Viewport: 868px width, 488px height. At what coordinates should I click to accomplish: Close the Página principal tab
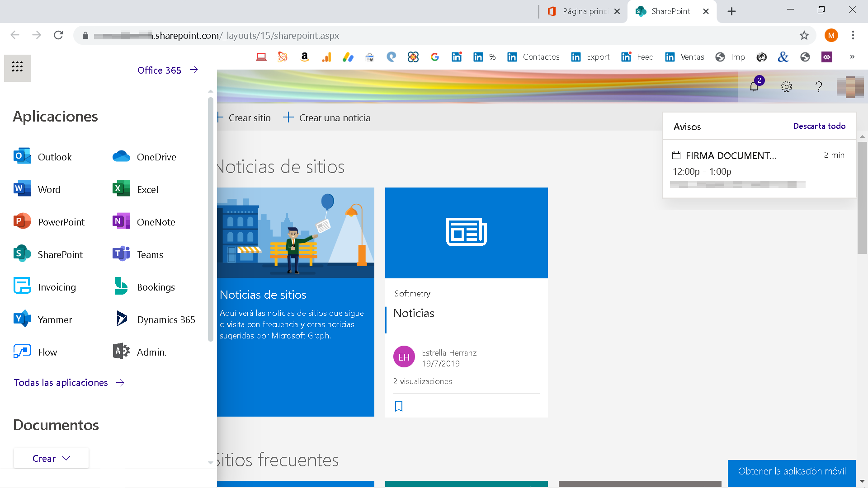pos(617,12)
